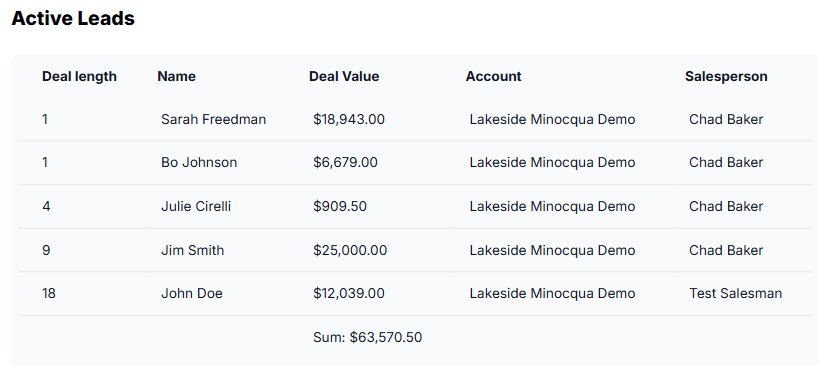Click the $18,943.00 deal value cell
The height and width of the screenshot is (372, 837).
[349, 119]
